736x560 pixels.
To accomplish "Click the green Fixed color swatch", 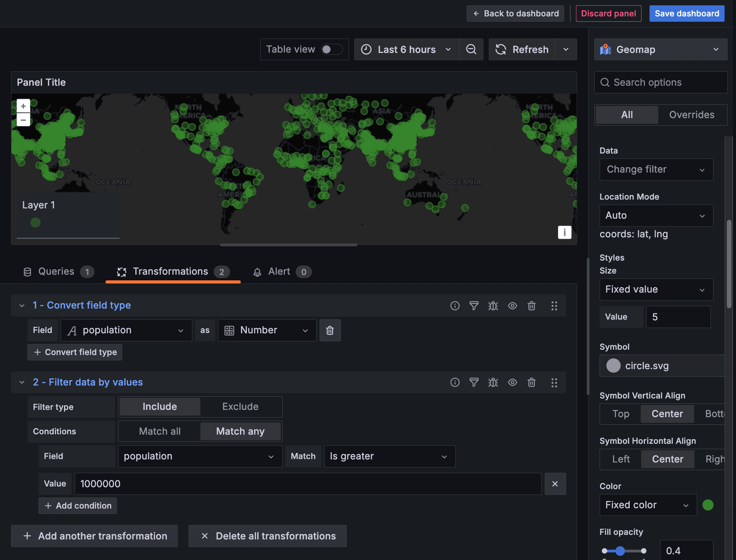I will pos(708,505).
